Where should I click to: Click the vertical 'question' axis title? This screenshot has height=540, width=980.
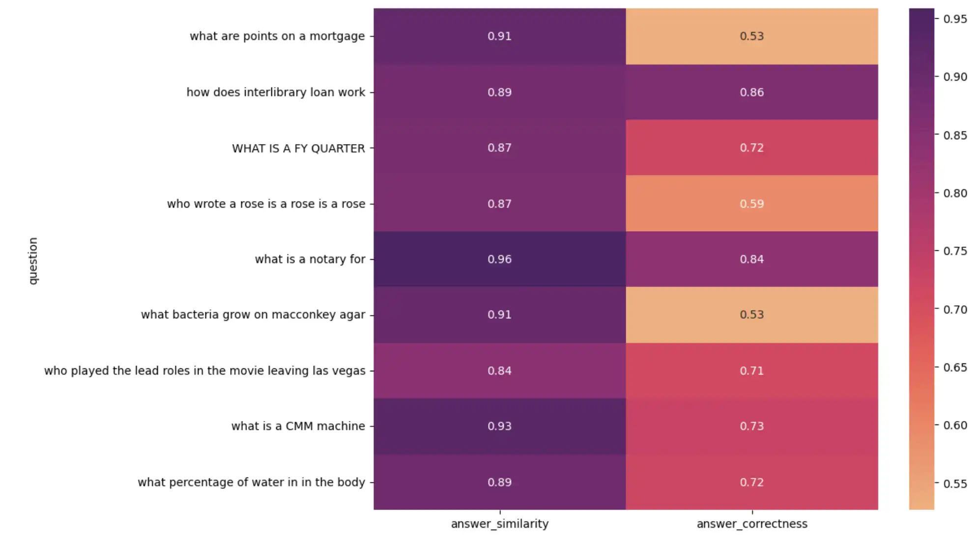tap(33, 261)
